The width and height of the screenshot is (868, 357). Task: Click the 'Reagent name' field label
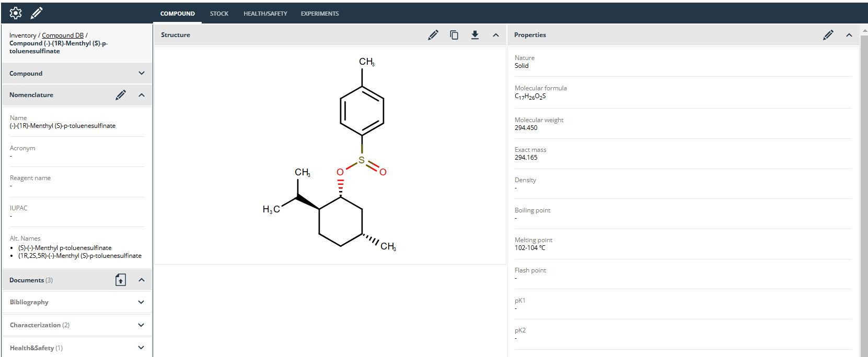pos(30,178)
